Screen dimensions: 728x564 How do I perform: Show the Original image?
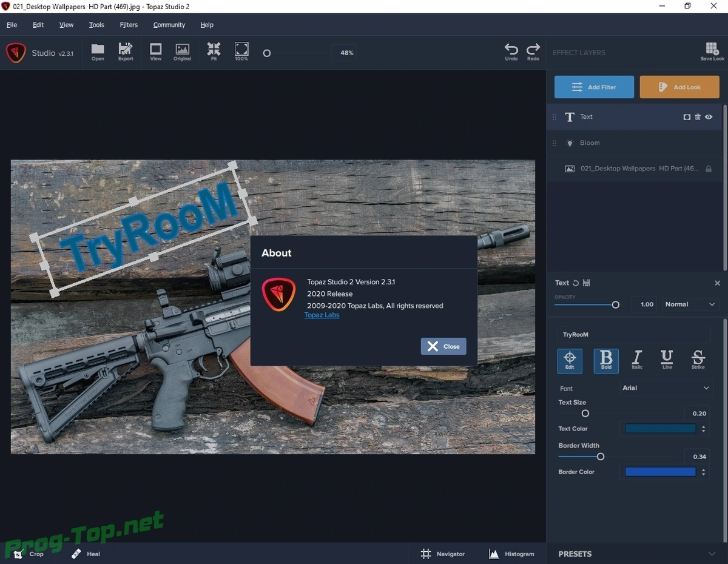pos(182,52)
